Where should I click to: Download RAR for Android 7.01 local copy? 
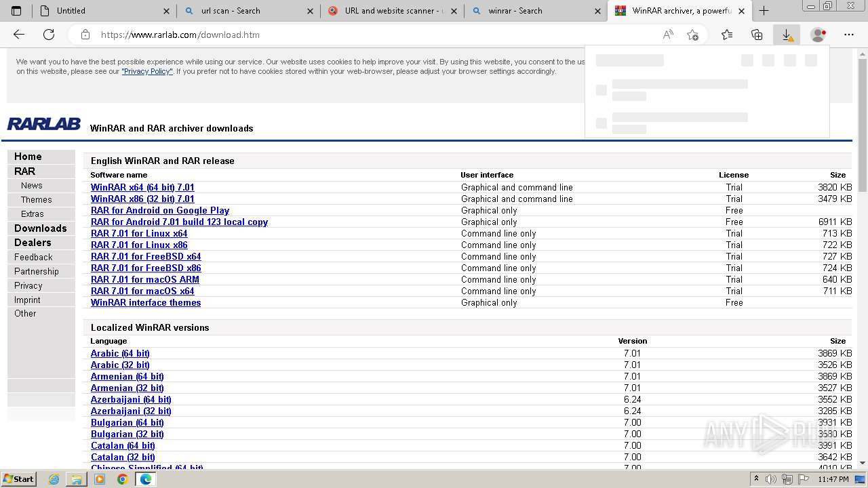[179, 222]
